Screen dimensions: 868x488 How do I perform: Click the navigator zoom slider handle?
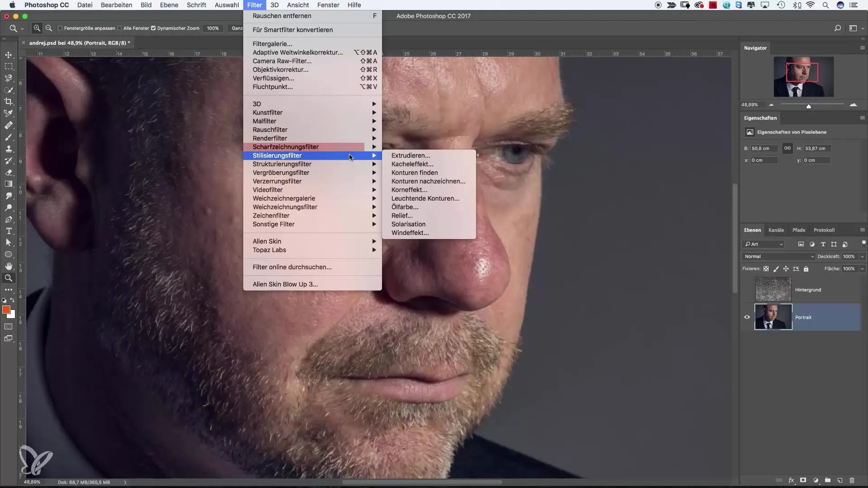tap(809, 106)
